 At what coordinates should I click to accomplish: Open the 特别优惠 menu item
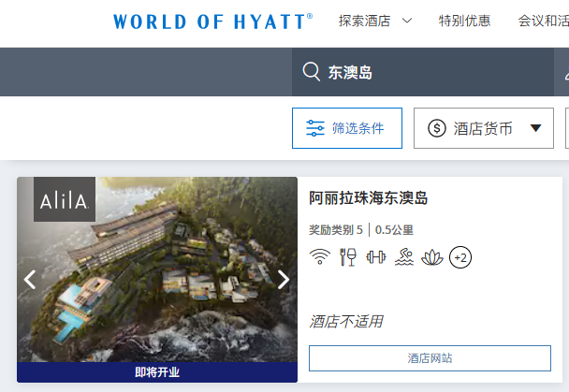click(464, 21)
